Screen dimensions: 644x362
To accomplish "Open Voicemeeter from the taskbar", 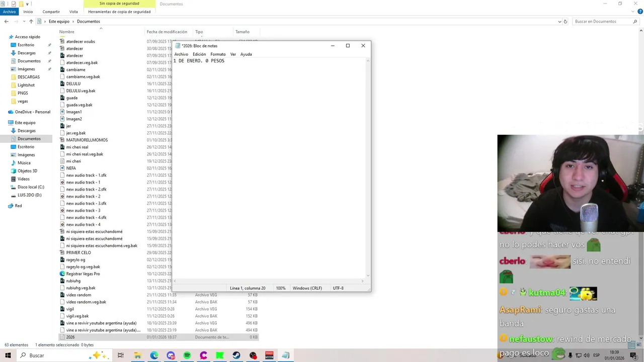I will click(x=269, y=355).
